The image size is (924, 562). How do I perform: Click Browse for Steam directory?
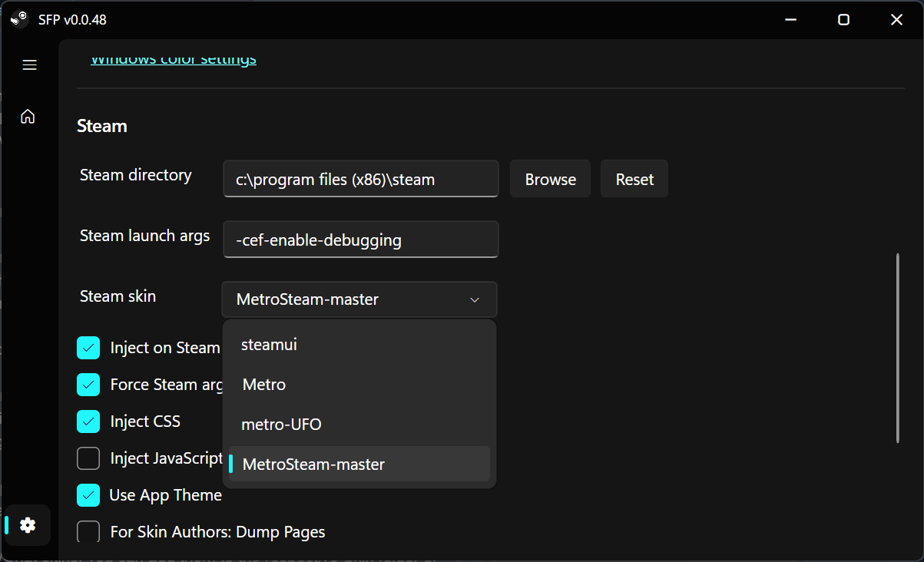tap(550, 179)
